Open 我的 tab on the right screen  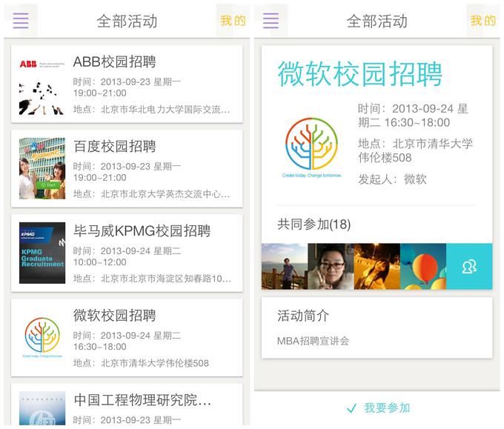tap(483, 21)
